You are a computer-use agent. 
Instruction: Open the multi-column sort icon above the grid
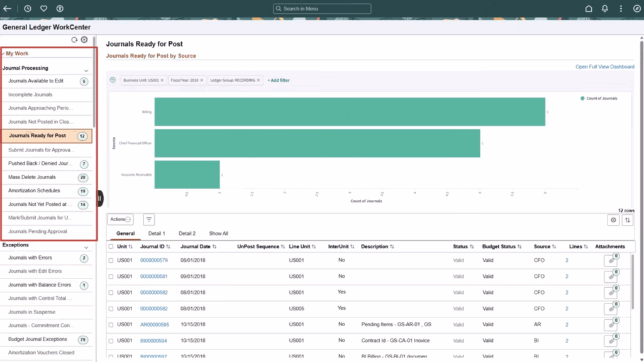(x=627, y=220)
